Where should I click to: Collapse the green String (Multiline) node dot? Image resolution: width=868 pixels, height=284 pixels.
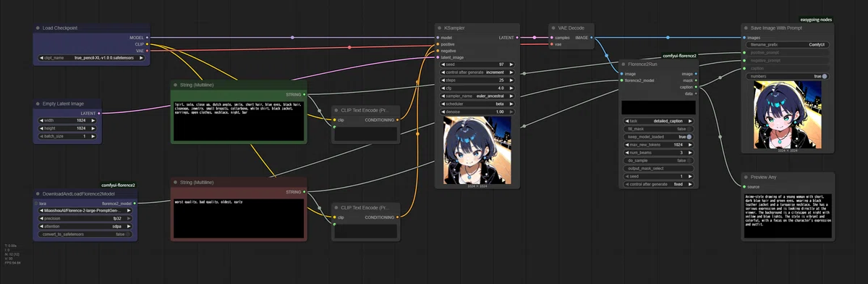pos(175,85)
